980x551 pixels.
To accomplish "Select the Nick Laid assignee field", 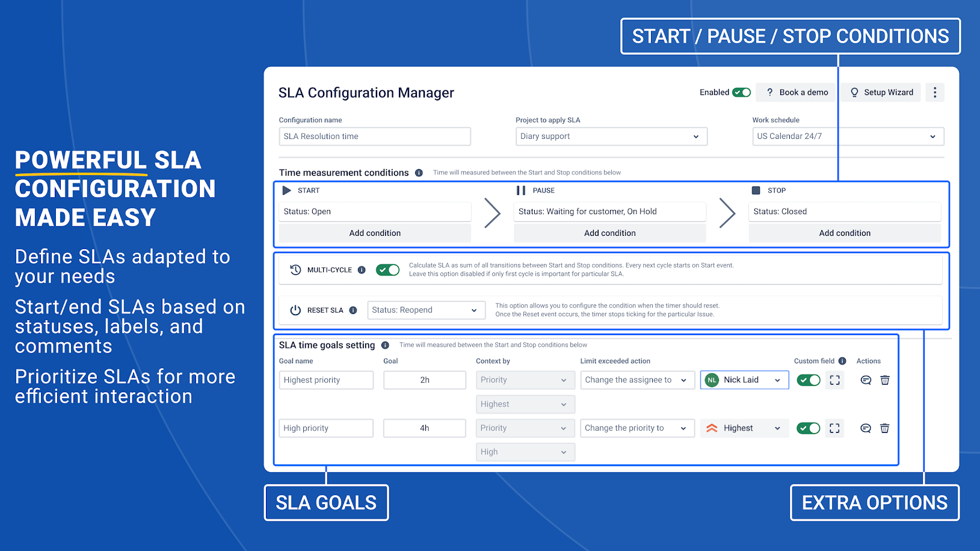I will click(x=744, y=380).
